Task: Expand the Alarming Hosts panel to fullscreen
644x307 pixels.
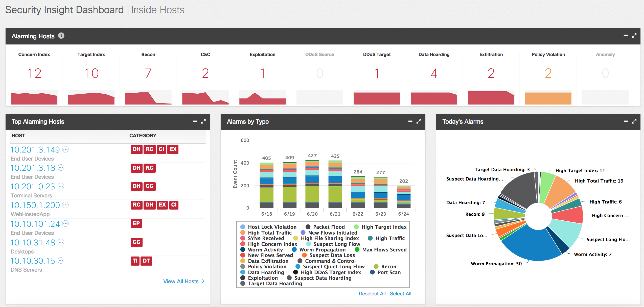Action: [x=634, y=36]
